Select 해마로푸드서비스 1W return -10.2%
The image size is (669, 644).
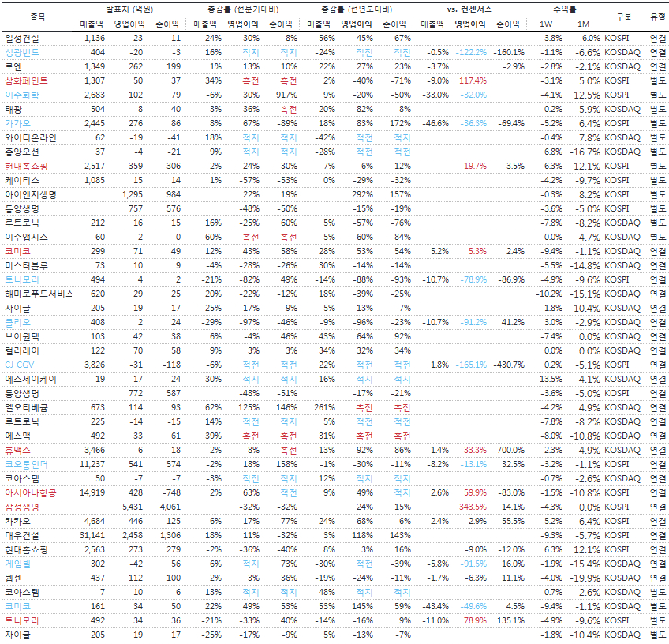[x=549, y=294]
